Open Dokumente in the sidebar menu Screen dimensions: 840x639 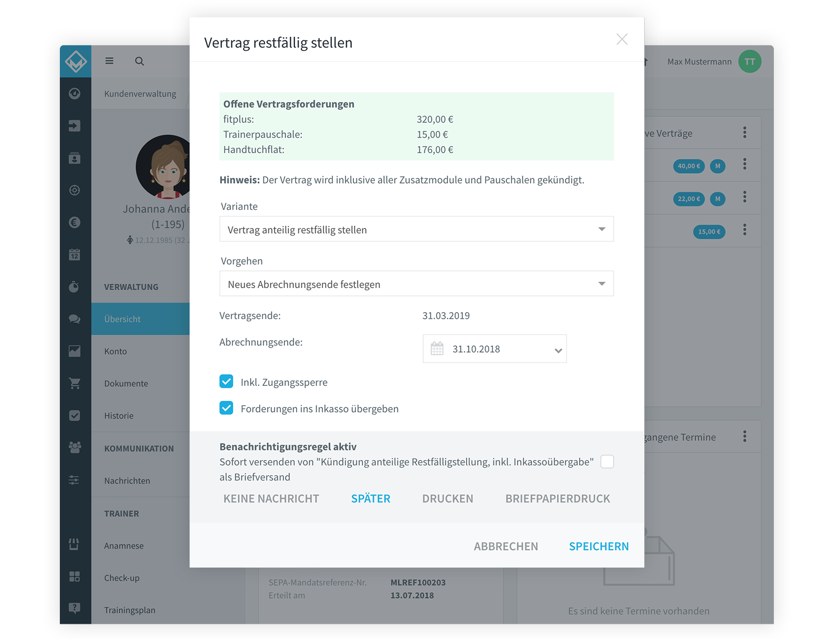(x=126, y=384)
